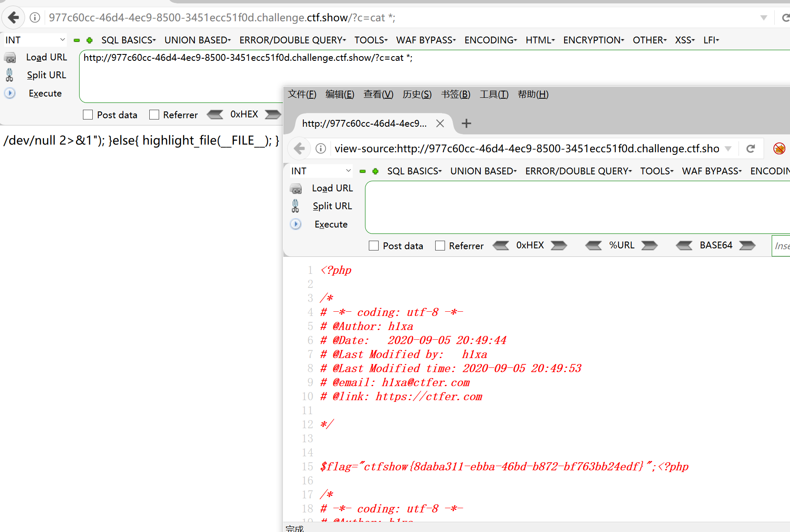Expand WAF BYPASS menu in main HackBar
790x532 pixels.
pos(426,40)
